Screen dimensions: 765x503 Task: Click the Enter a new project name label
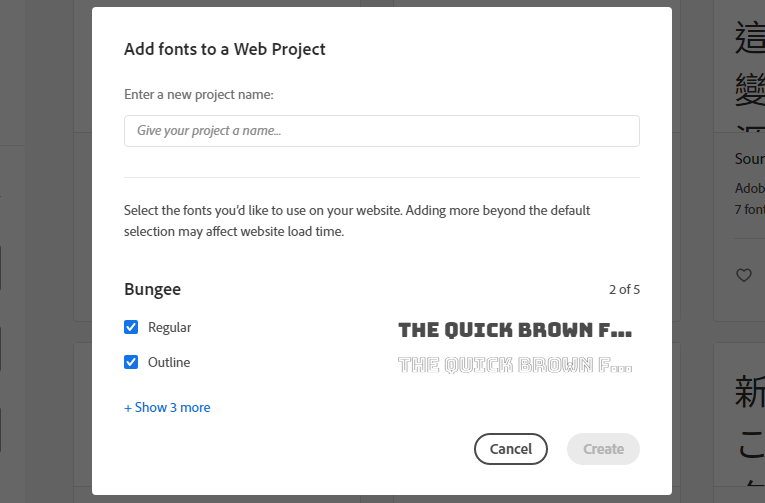(x=199, y=94)
